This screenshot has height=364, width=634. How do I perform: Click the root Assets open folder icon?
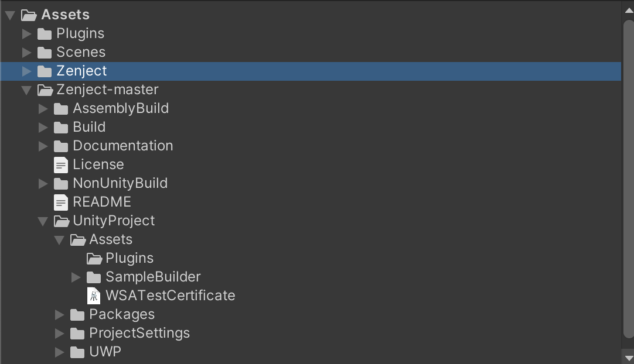click(29, 15)
